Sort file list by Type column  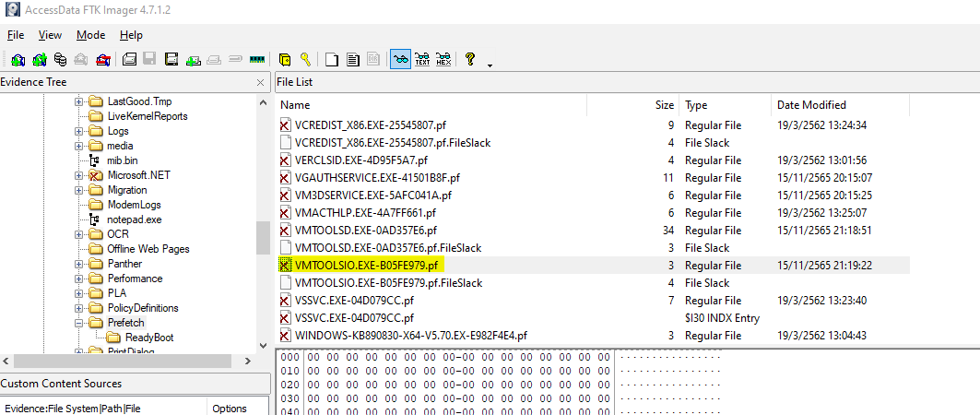(725, 105)
